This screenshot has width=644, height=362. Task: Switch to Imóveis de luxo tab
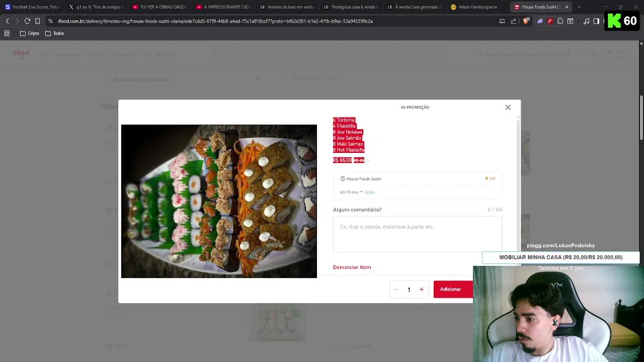[287, 7]
